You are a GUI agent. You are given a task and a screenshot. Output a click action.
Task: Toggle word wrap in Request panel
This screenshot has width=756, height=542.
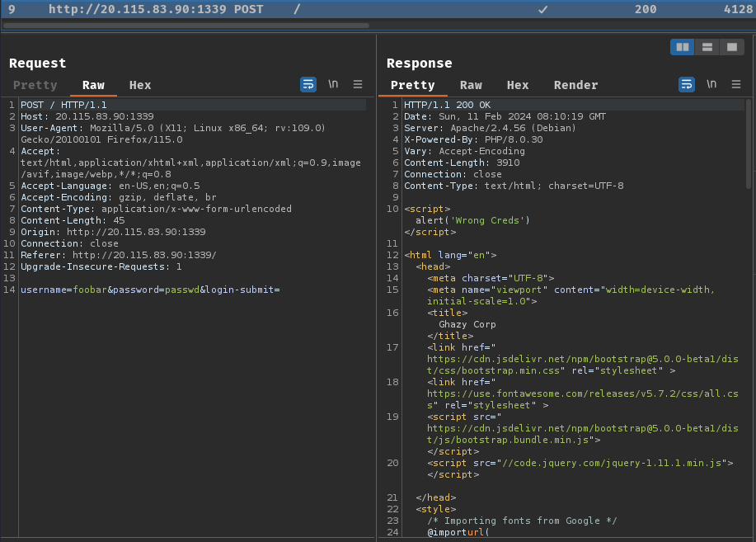coord(308,84)
